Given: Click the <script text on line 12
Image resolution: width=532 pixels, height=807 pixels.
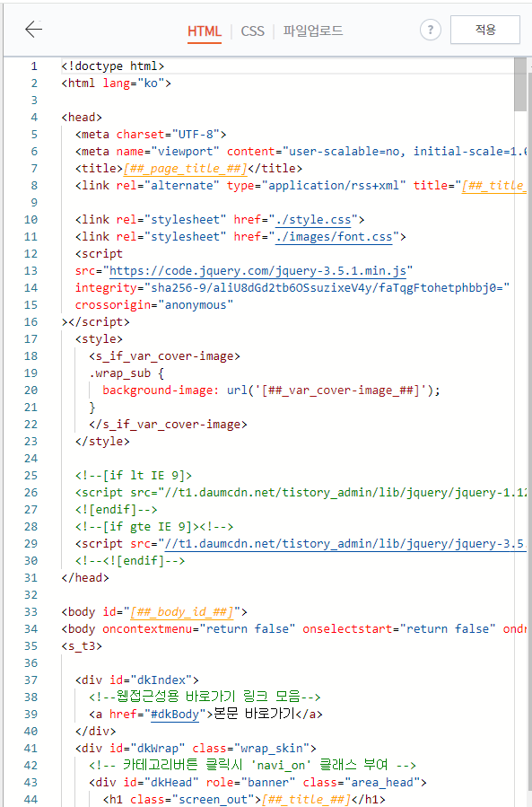Looking at the screenshot, I should point(99,254).
